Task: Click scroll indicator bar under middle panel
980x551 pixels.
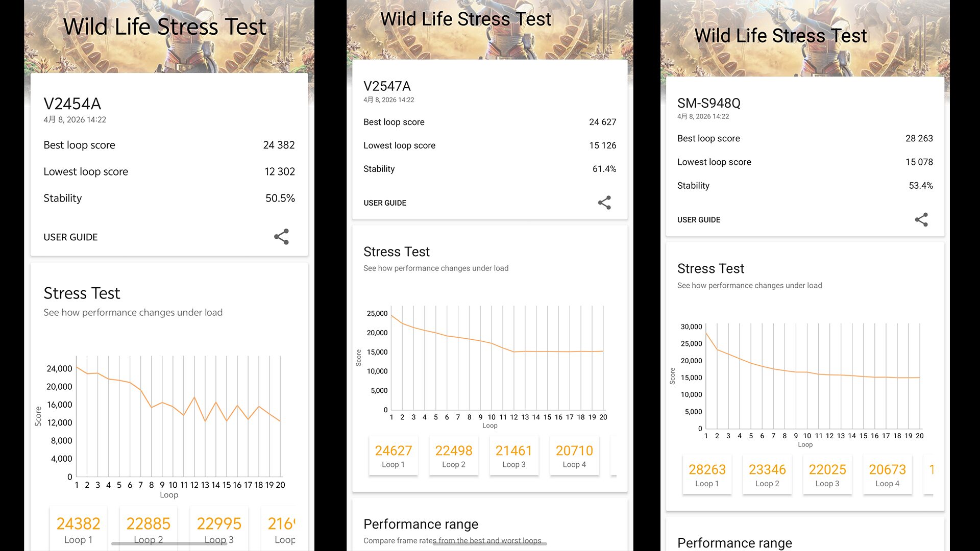Action: (489, 544)
